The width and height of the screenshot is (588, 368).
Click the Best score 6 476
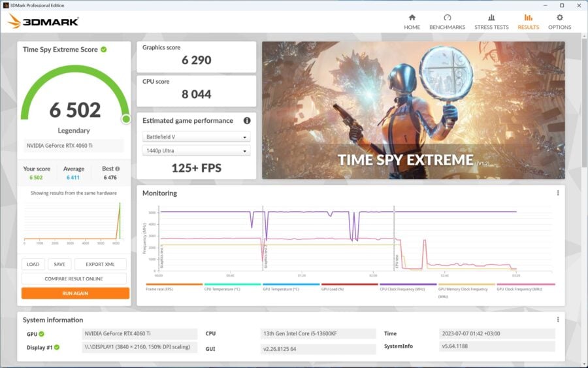[x=110, y=177]
